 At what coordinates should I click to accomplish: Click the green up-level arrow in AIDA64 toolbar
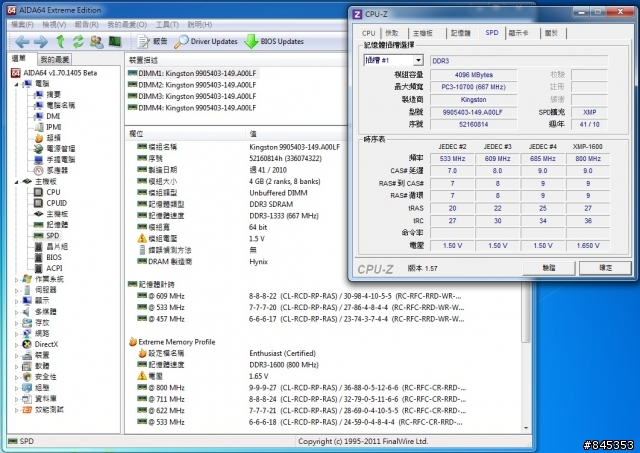pyautogui.click(x=60, y=42)
